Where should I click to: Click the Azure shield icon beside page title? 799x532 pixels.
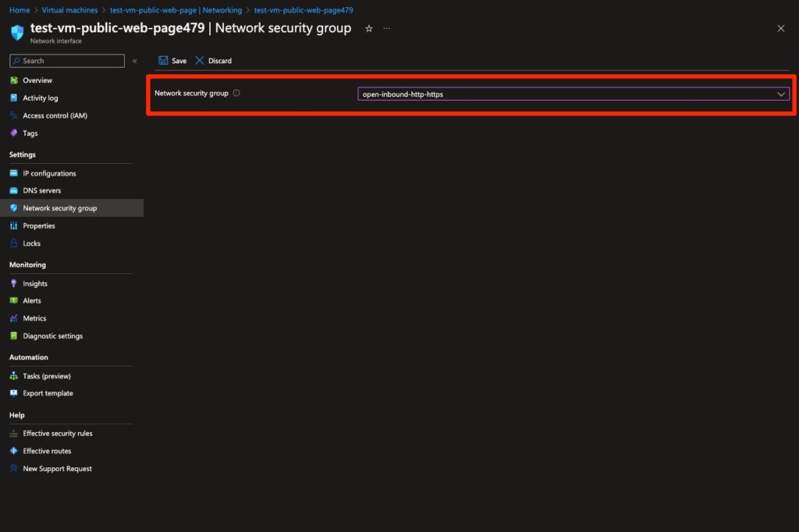click(17, 32)
